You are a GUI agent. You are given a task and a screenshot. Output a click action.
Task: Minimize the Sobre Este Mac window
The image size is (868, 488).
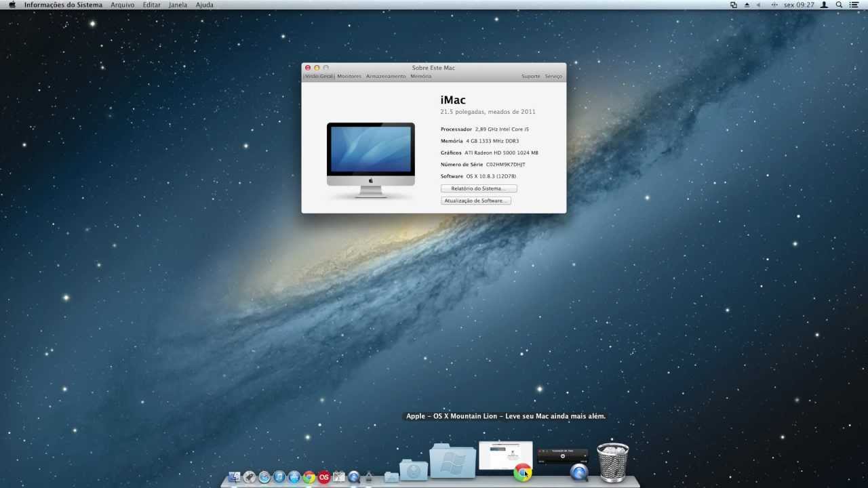[317, 68]
